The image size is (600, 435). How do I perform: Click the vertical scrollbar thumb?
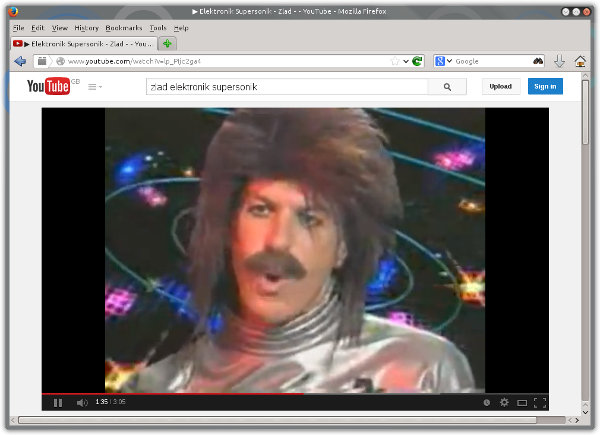click(585, 112)
